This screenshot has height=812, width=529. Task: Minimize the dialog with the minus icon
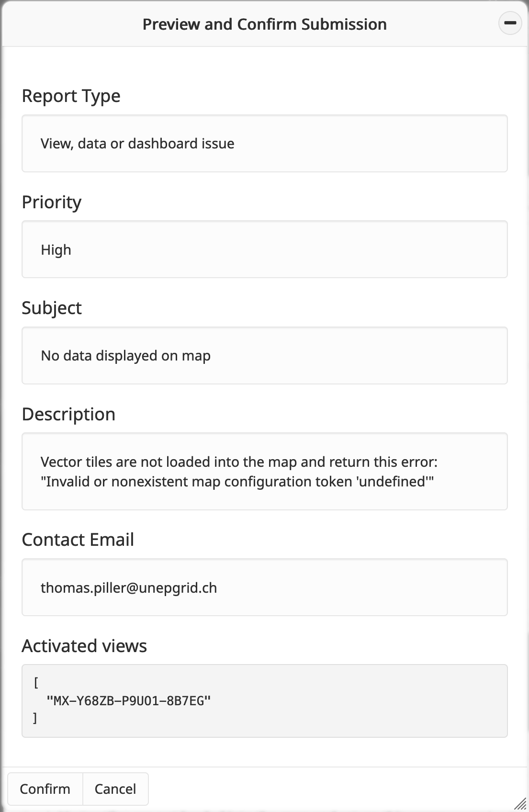pyautogui.click(x=510, y=23)
